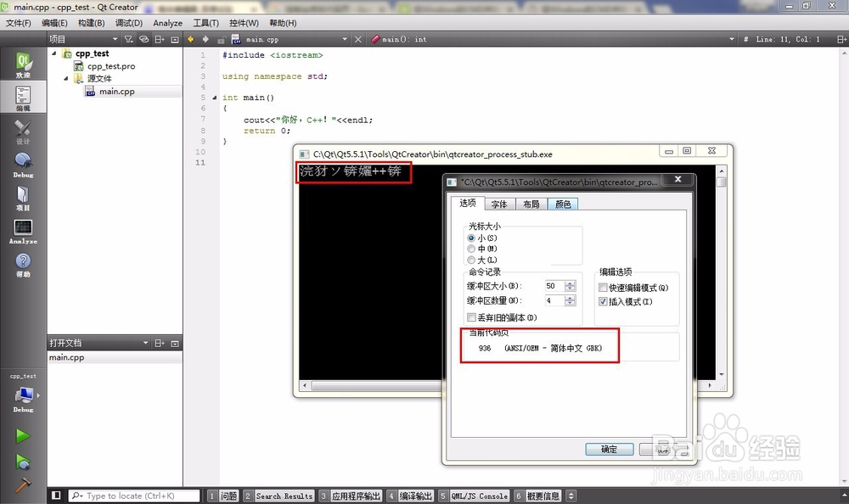849x504 pixels.
Task: Close the main.cpp document
Action: pos(358,39)
